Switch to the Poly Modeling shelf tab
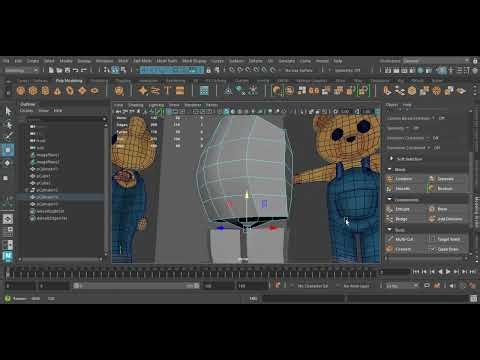Image resolution: width=480 pixels, height=360 pixels. tap(69, 81)
